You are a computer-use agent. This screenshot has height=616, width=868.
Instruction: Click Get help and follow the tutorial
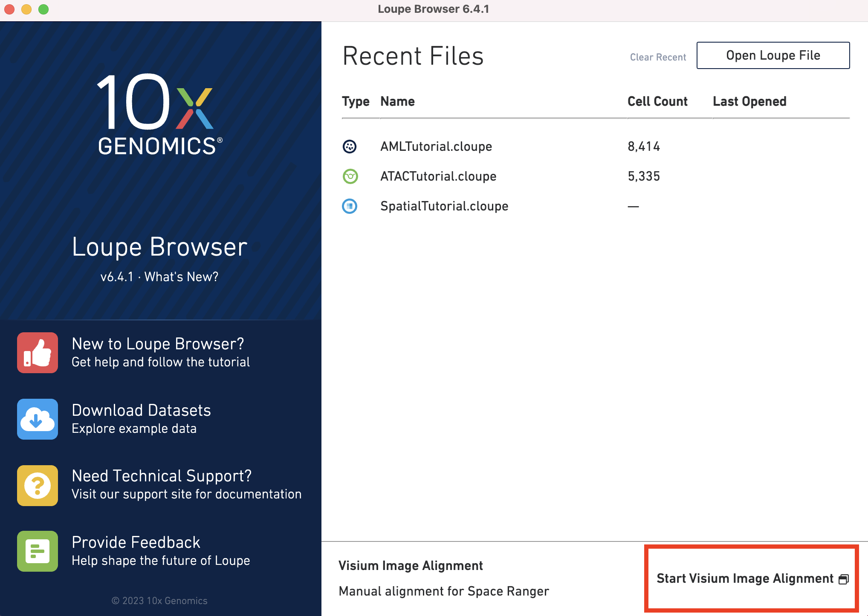161,362
